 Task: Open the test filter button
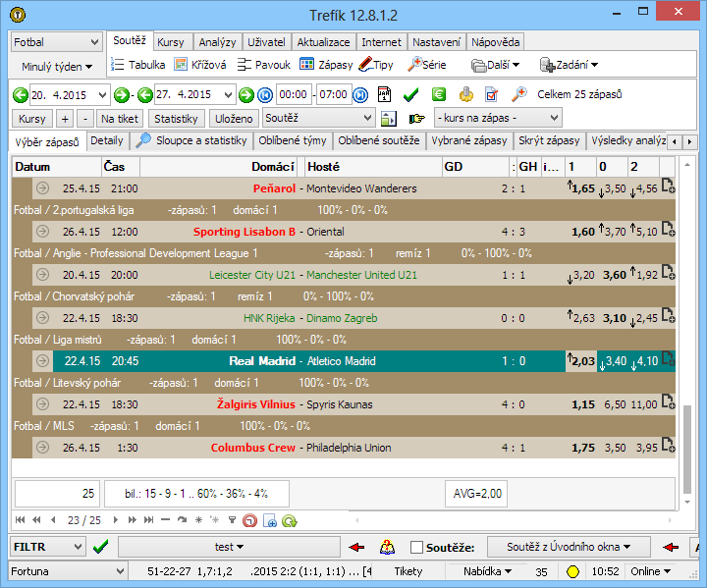pyautogui.click(x=229, y=547)
